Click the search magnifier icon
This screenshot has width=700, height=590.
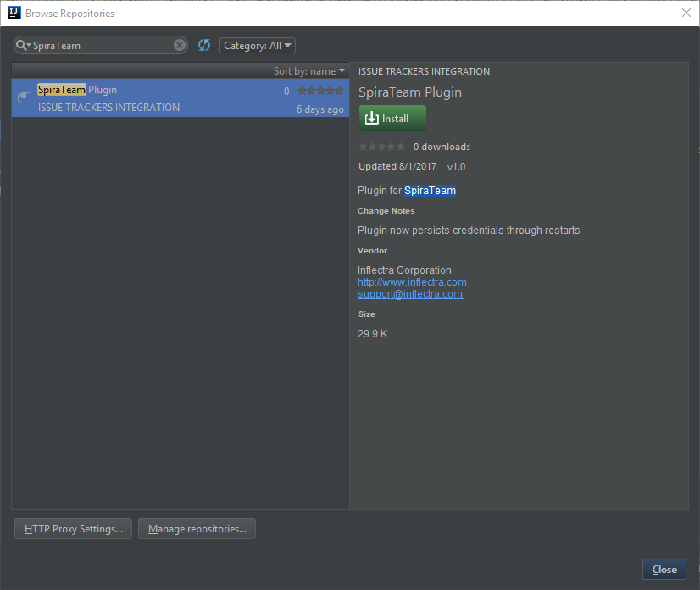point(21,45)
